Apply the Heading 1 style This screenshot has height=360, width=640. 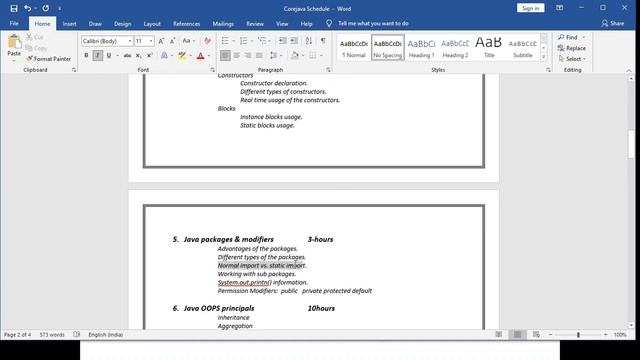coord(421,48)
